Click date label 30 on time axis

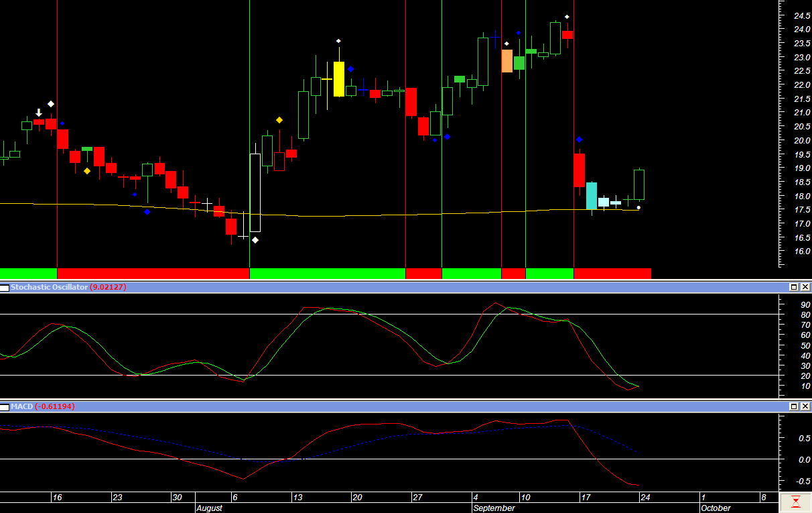coord(177,498)
